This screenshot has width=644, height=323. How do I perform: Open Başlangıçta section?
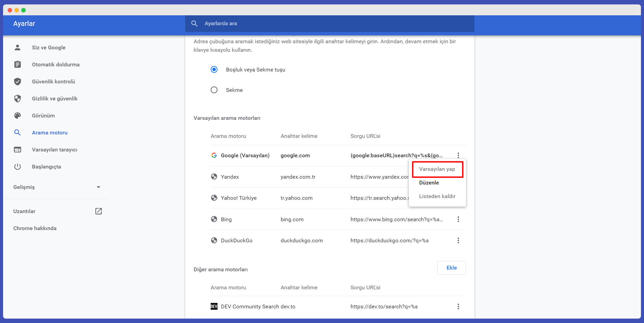pyautogui.click(x=46, y=167)
